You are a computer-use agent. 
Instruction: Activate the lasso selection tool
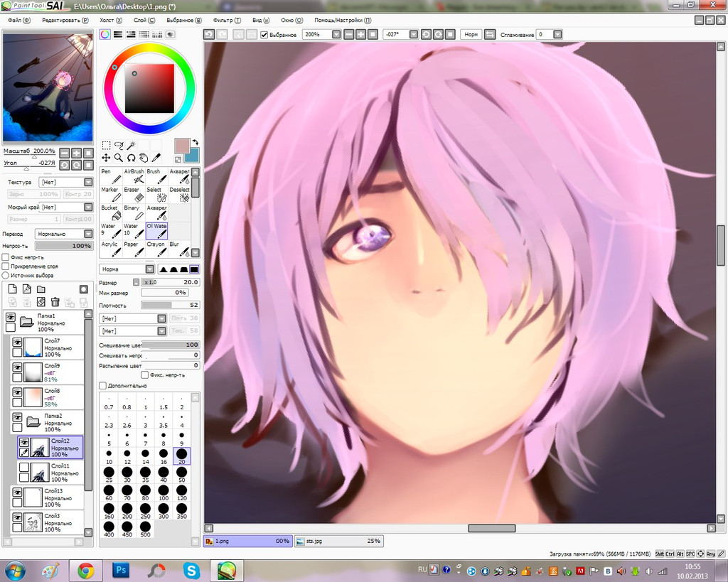coord(119,145)
